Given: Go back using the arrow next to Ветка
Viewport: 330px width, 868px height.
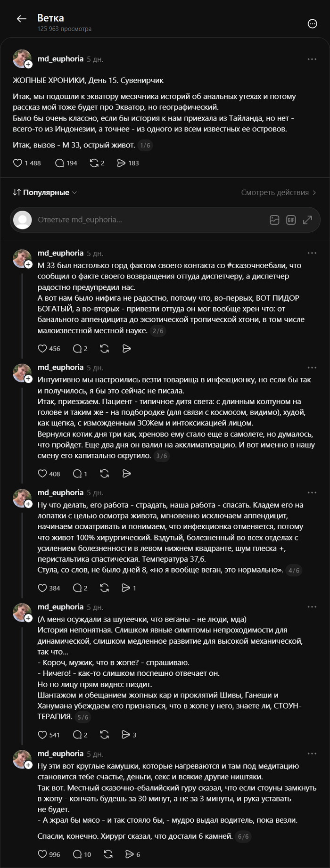Looking at the screenshot, I should pos(21,19).
